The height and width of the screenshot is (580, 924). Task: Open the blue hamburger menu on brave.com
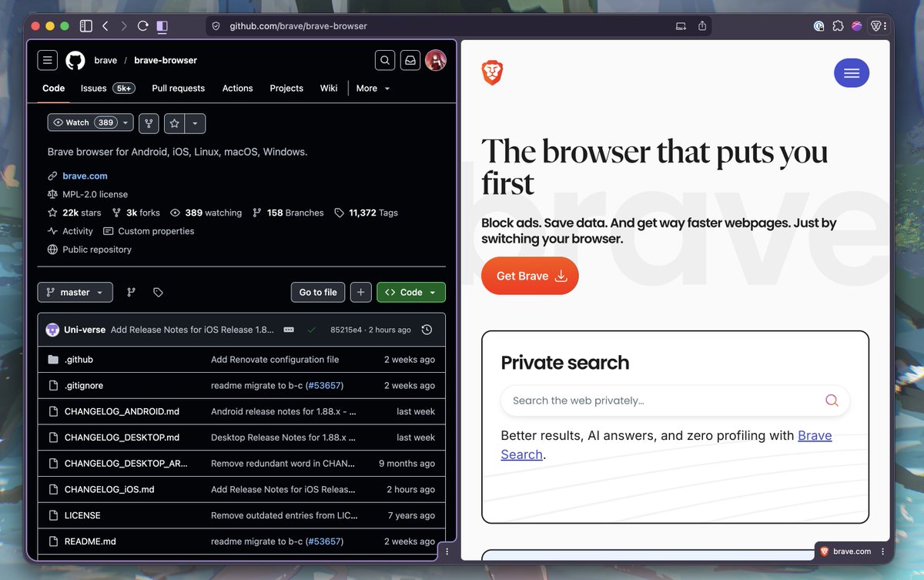tap(852, 73)
